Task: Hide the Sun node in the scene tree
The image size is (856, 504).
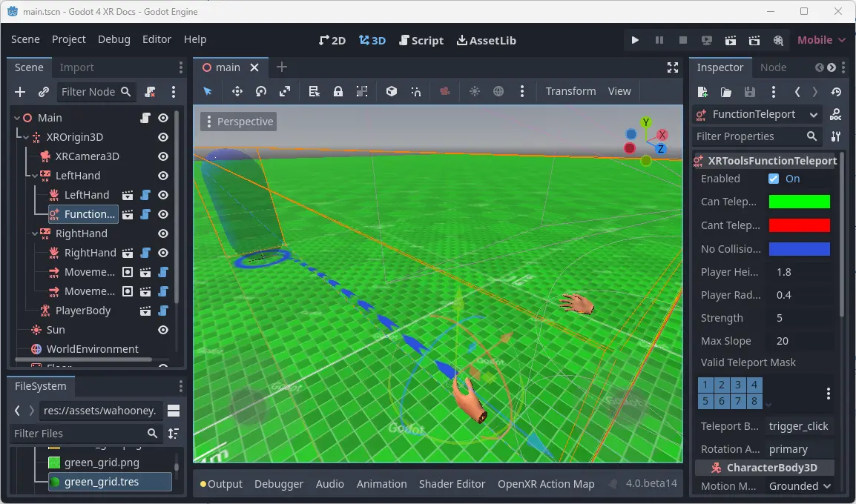Action: tap(162, 329)
